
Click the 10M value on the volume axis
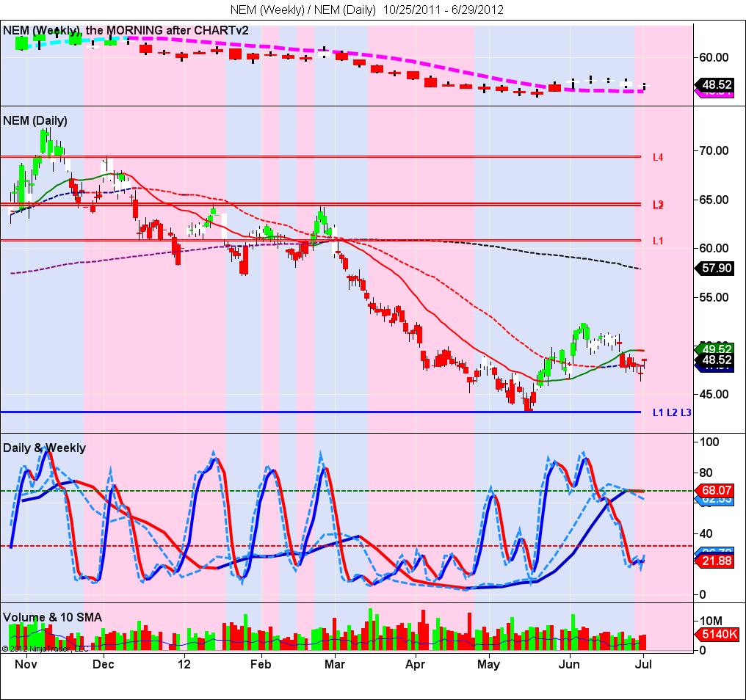(711, 621)
